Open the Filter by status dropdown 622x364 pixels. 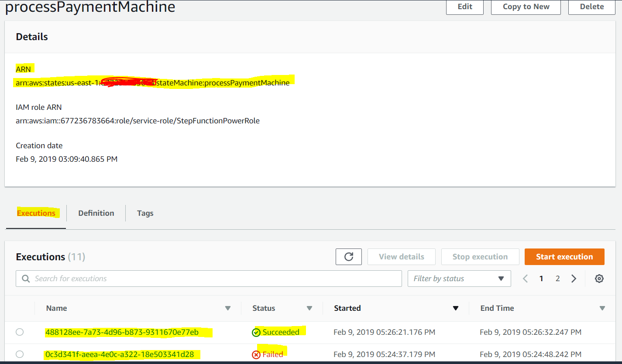pos(459,279)
